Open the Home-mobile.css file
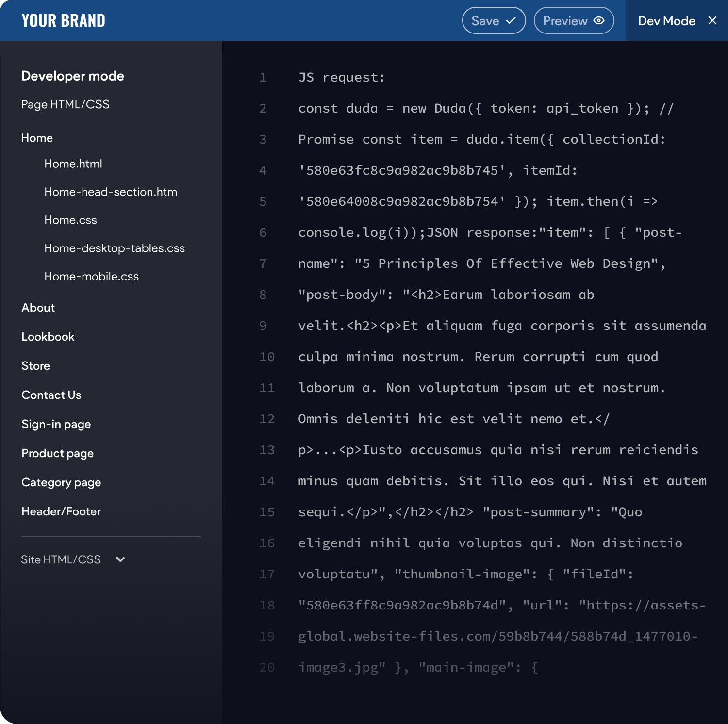728x724 pixels. click(91, 276)
